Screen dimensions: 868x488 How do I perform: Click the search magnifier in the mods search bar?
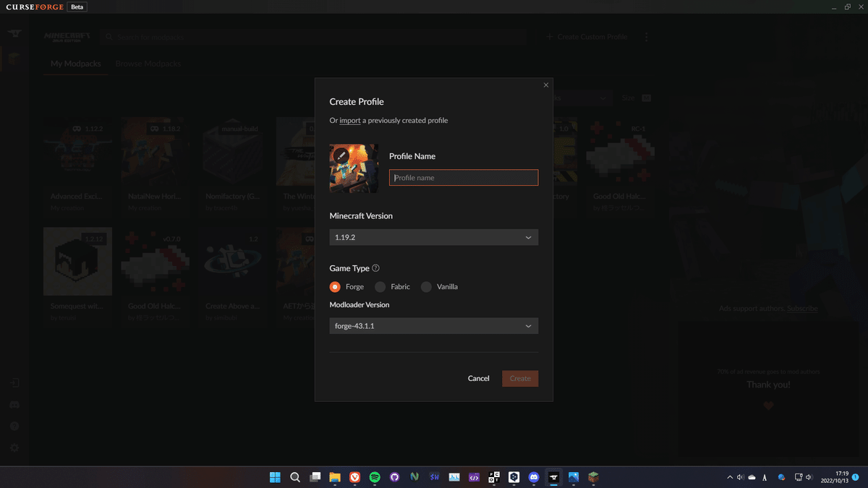click(109, 37)
